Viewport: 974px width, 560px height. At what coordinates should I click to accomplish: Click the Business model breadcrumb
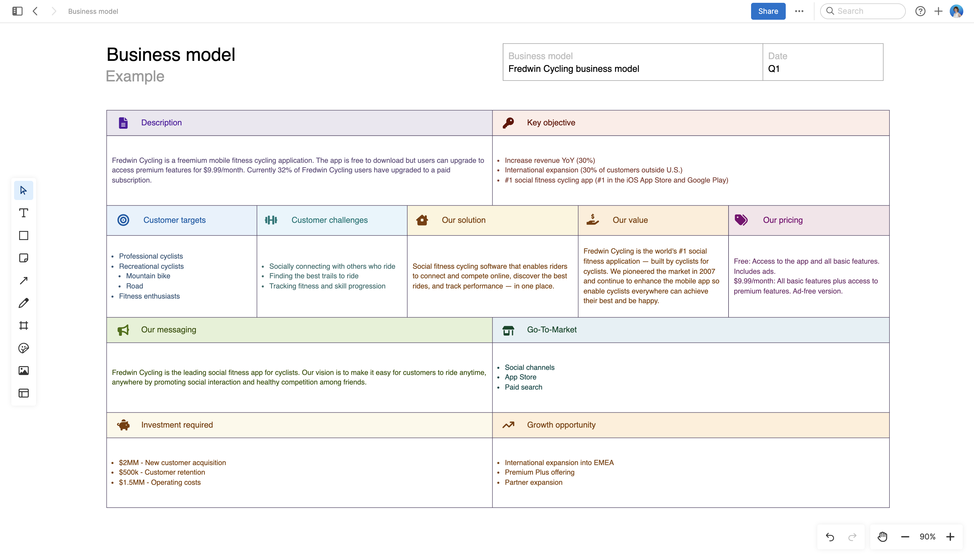tap(92, 11)
